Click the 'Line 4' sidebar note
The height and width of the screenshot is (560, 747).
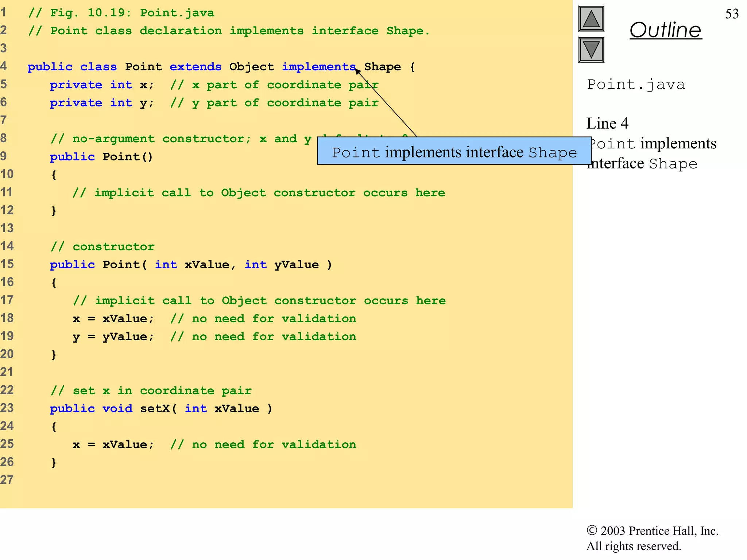(608, 123)
